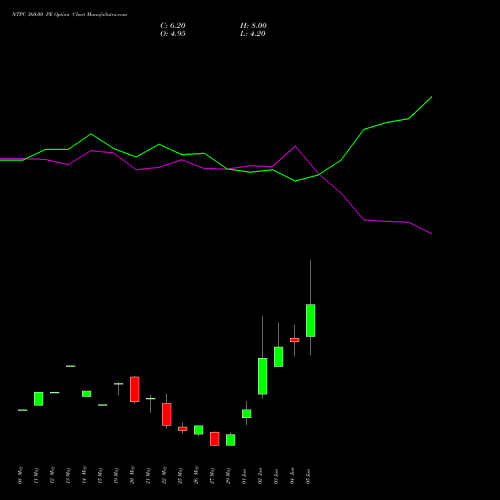Click the tall green candle for 05 Jun
This screenshot has height=500, width=500.
pyautogui.click(x=311, y=320)
